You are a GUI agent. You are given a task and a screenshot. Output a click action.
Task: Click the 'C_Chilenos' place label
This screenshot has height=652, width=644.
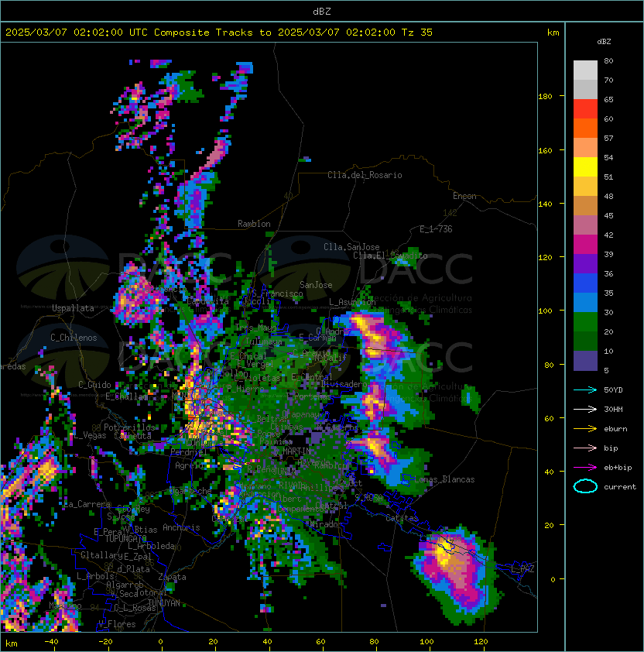tap(74, 338)
